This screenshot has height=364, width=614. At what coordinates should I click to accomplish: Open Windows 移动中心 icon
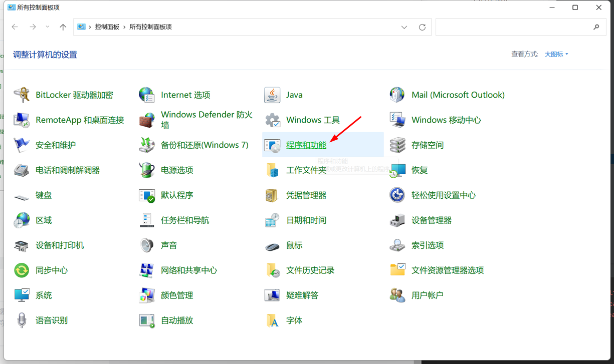point(397,120)
